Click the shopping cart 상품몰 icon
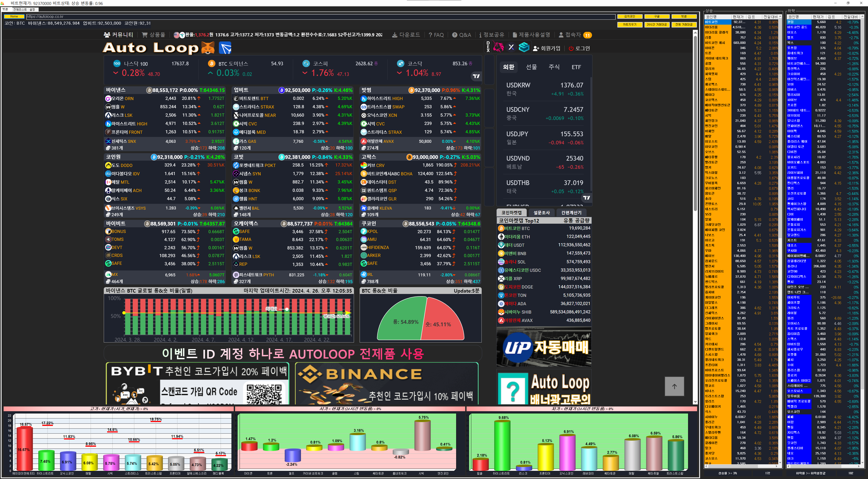 145,35
